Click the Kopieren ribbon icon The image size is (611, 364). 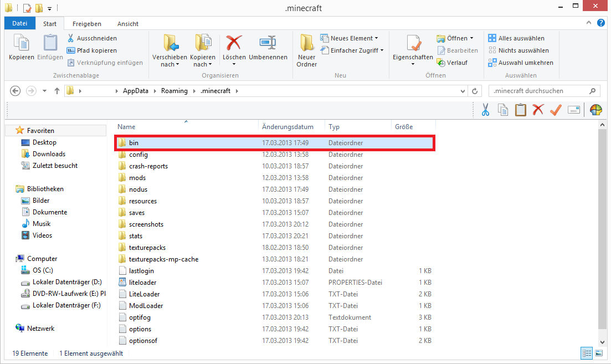(22, 43)
